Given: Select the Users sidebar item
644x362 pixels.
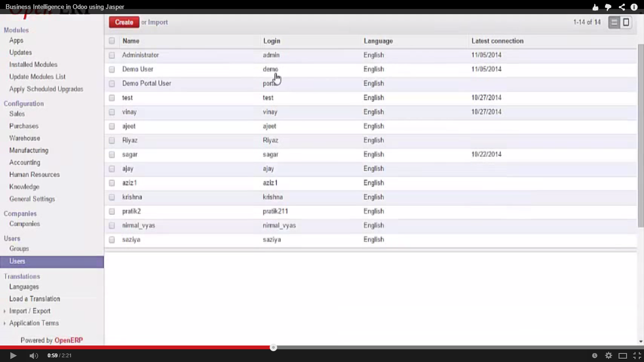Looking at the screenshot, I should [52, 261].
